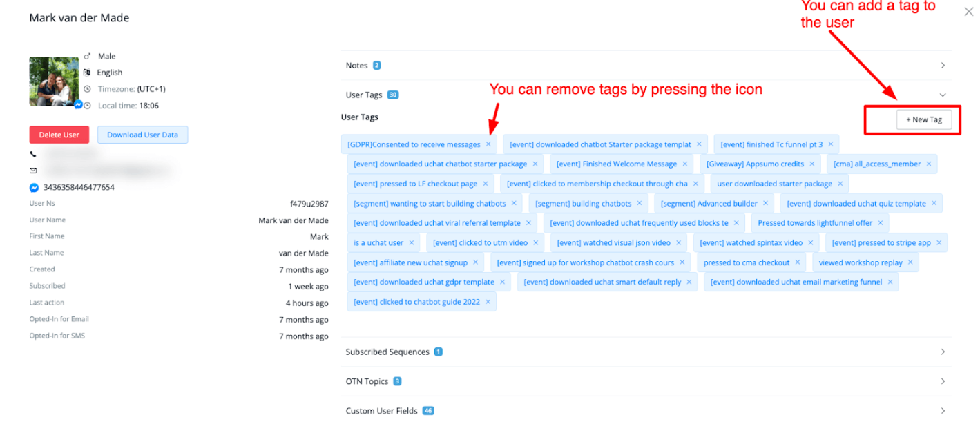Click the user's profile photo thumbnail

[54, 81]
